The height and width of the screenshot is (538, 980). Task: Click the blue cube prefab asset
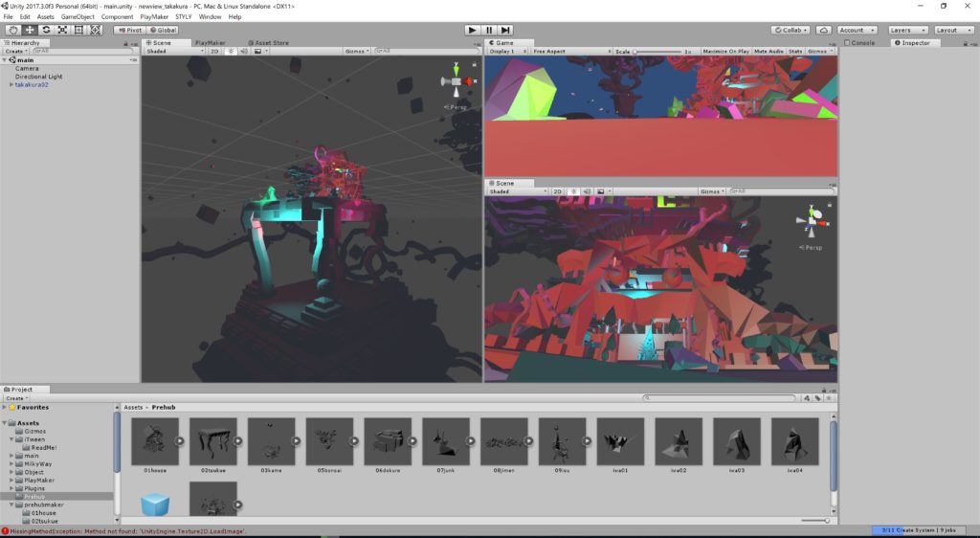tap(155, 504)
